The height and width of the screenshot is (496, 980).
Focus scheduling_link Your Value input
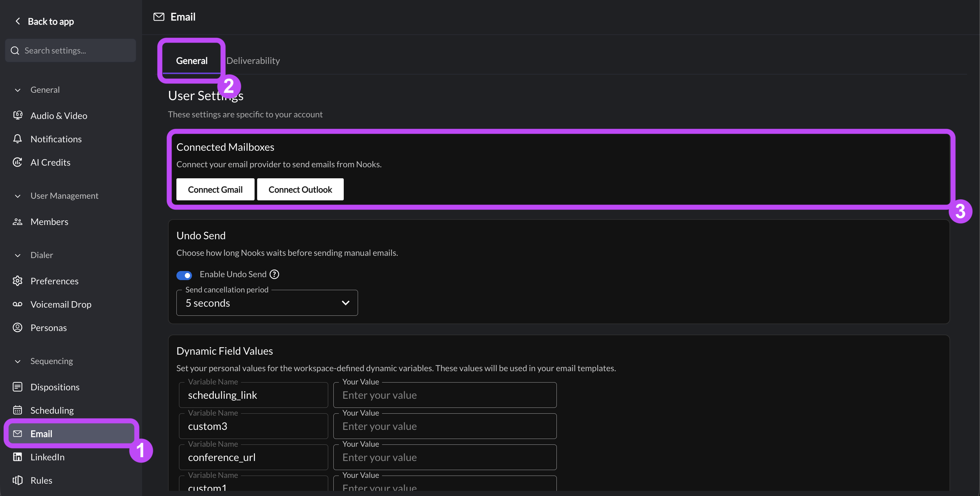[445, 395]
